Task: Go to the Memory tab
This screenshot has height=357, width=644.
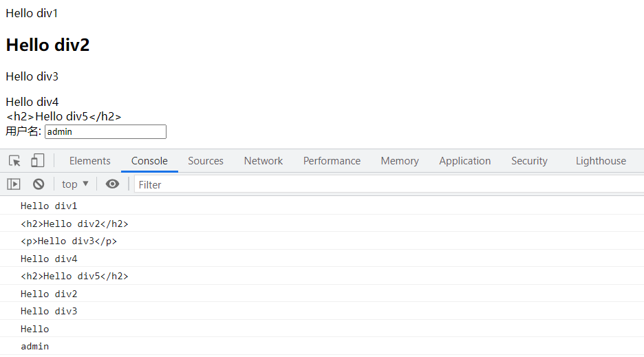Action: coord(399,161)
